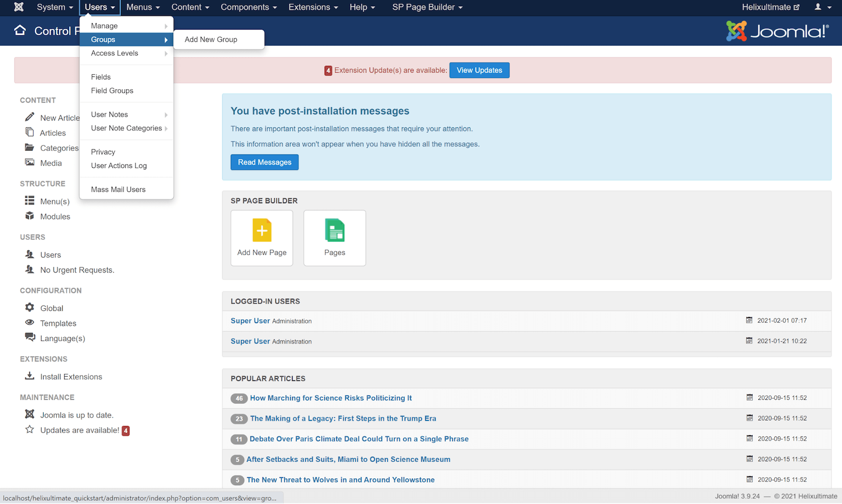Image resolution: width=842 pixels, height=504 pixels.
Task: Click the Install Extensions download icon
Action: coord(30,376)
